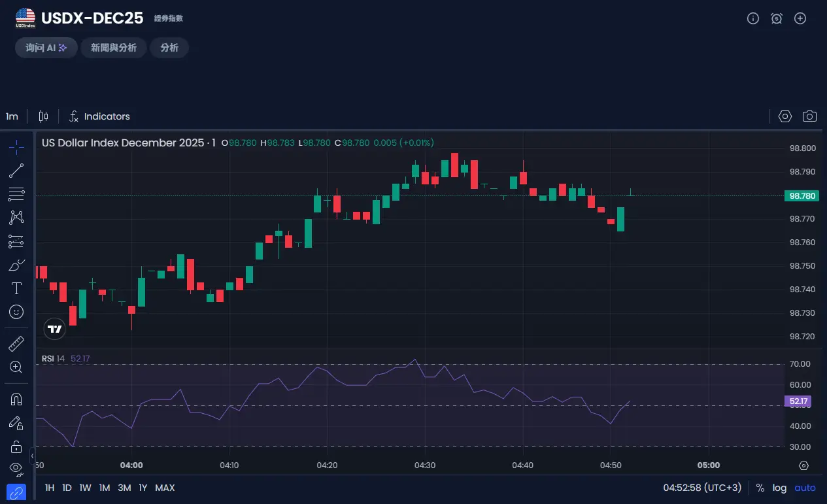Viewport: 827px width, 504px height.
Task: Toggle magnet mode for drawings
Action: pyautogui.click(x=16, y=399)
